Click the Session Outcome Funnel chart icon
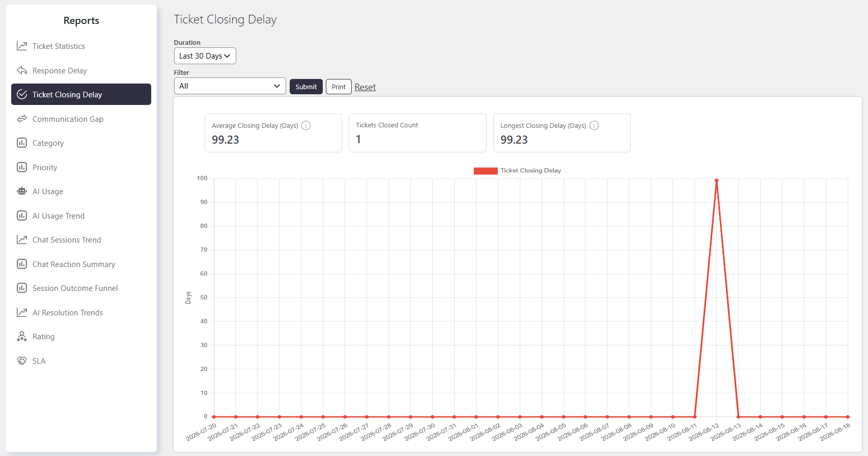This screenshot has width=868, height=456. 22,288
